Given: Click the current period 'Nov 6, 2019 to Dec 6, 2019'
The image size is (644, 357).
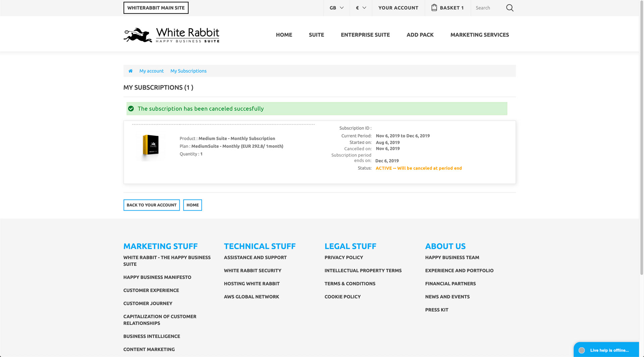Looking at the screenshot, I should pos(403,136).
